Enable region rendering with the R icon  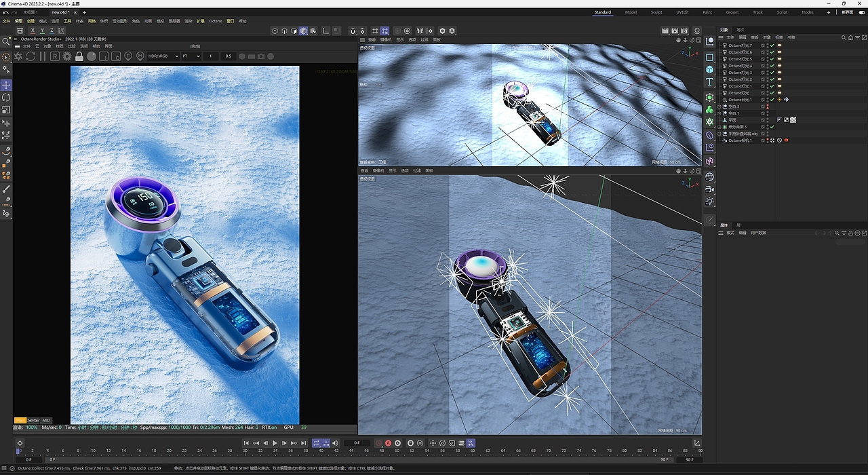tap(54, 56)
